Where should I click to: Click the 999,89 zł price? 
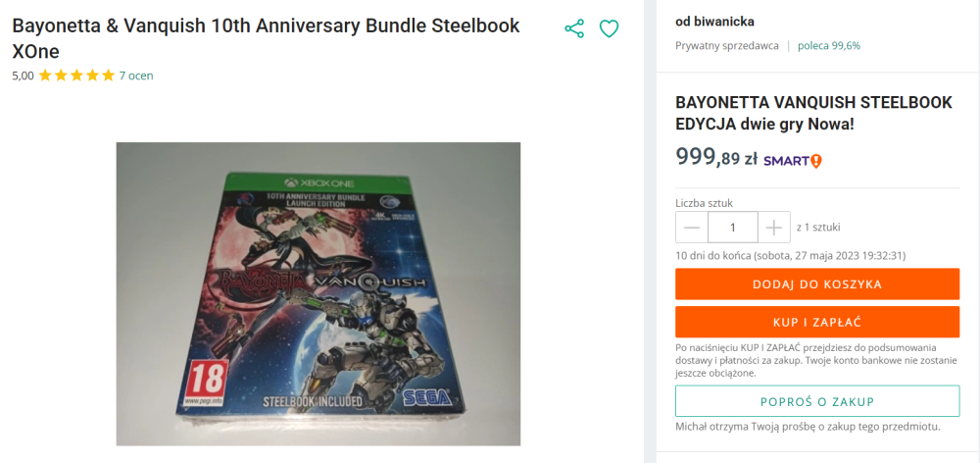point(716,157)
